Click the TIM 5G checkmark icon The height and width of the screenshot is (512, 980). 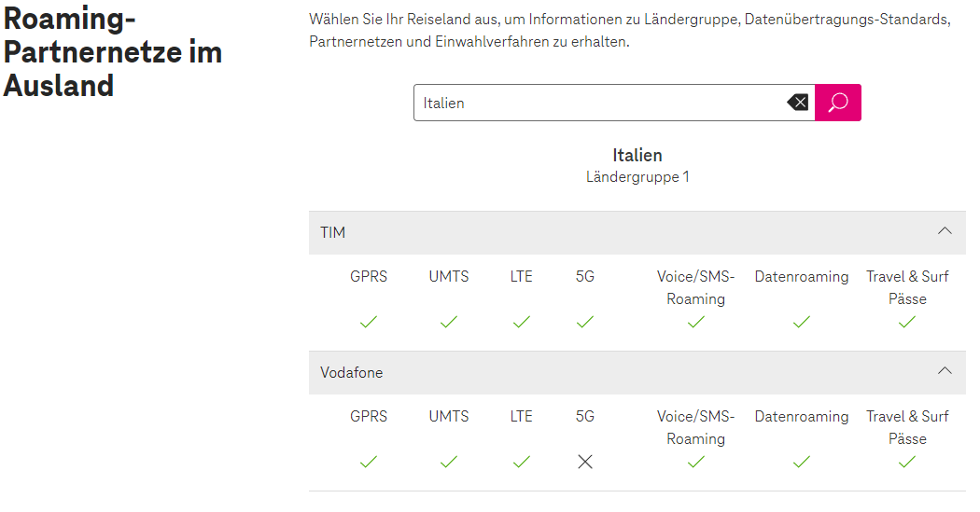[585, 322]
